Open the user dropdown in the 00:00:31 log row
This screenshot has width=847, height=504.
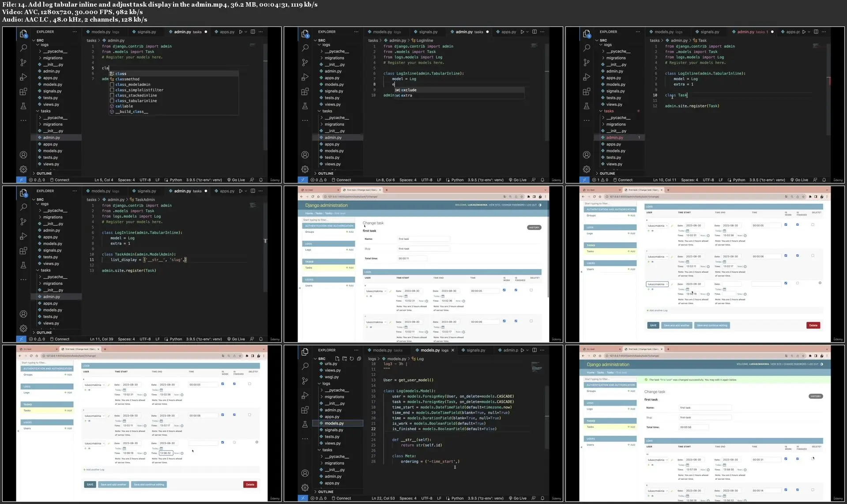click(657, 460)
